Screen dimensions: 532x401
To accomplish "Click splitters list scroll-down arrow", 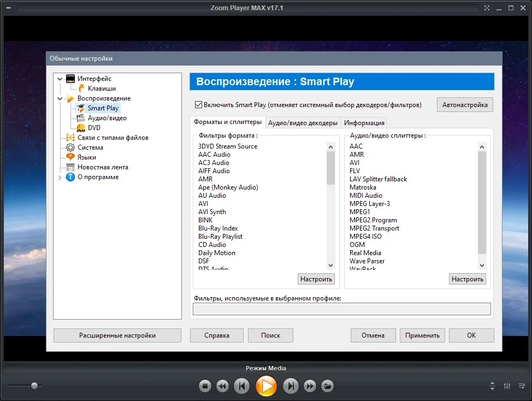I will 482,266.
